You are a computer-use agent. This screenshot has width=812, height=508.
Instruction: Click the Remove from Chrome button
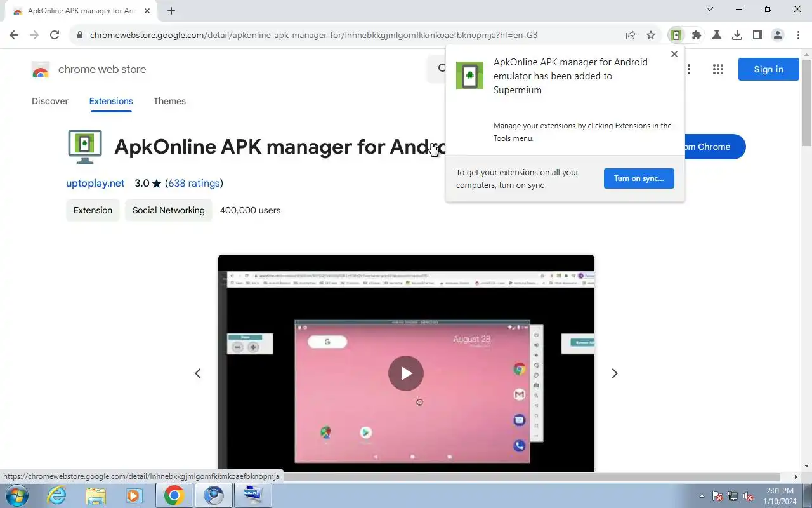(715, 147)
